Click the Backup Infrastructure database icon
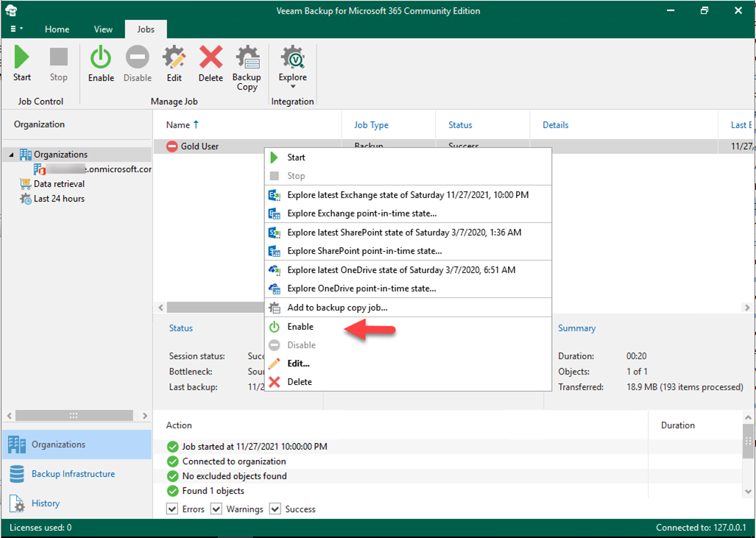Screen dimensions: 756x538 pos(16,474)
